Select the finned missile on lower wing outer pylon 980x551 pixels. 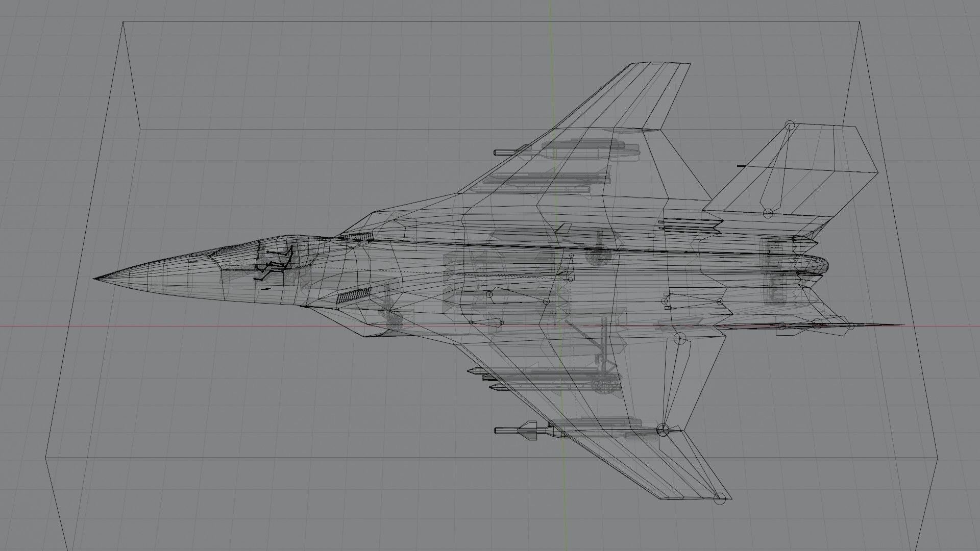528,430
